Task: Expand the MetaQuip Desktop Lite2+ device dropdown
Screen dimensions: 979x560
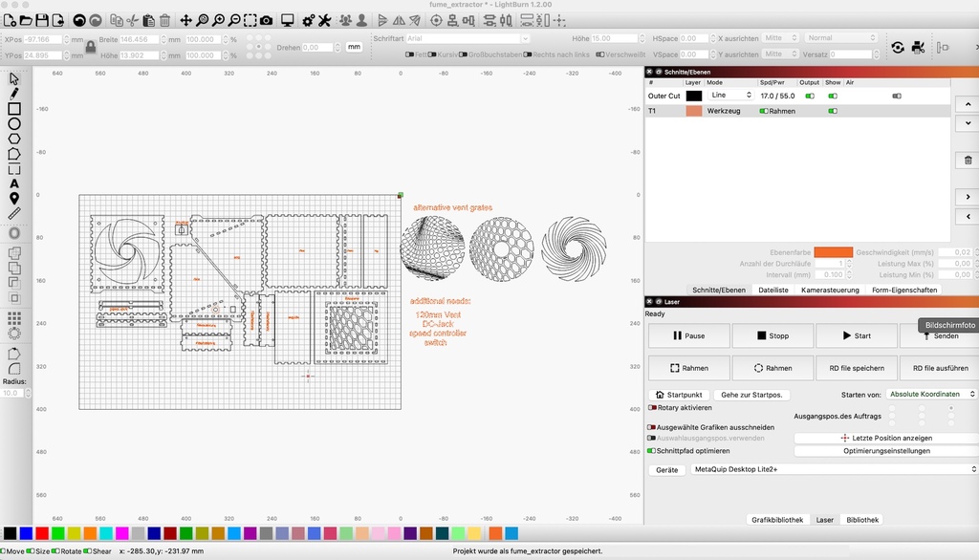Action: tap(832, 470)
